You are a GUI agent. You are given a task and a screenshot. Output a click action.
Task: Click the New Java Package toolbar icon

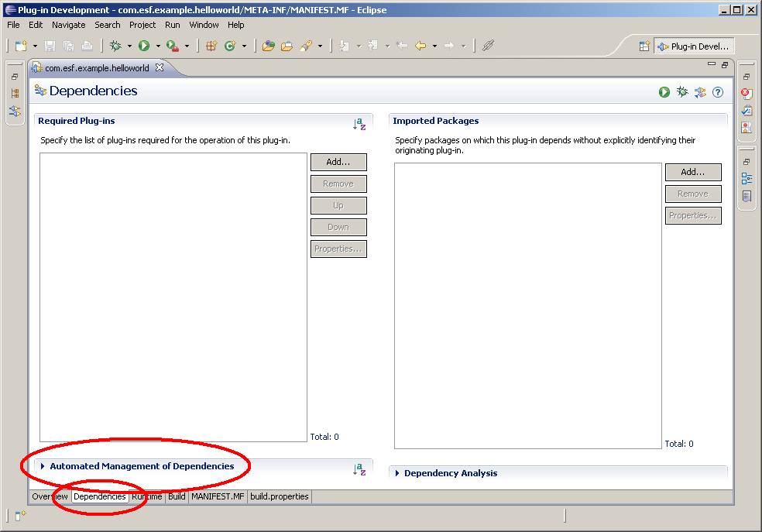click(x=211, y=46)
